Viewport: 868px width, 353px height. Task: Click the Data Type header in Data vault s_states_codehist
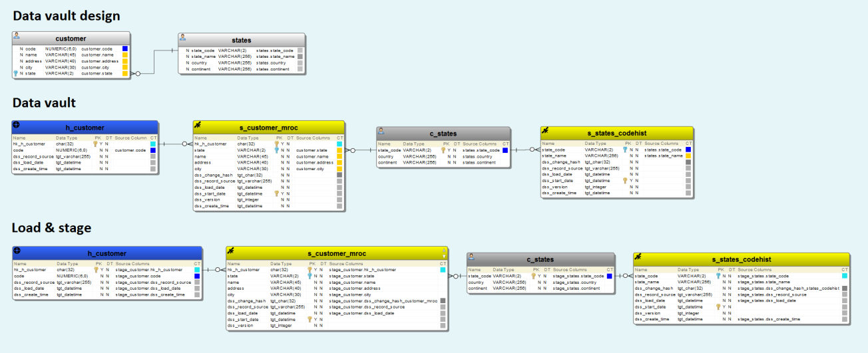[596, 144]
